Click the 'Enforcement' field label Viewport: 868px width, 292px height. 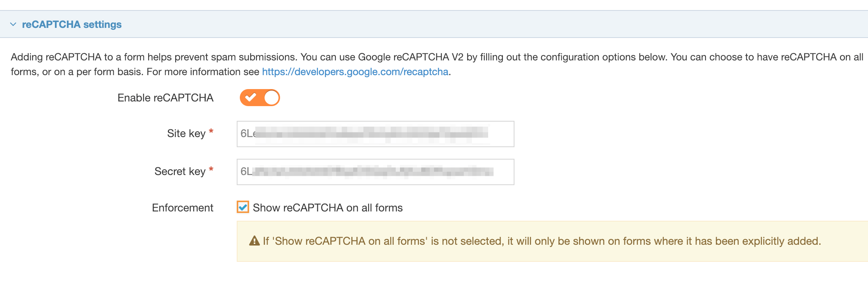[x=183, y=208]
